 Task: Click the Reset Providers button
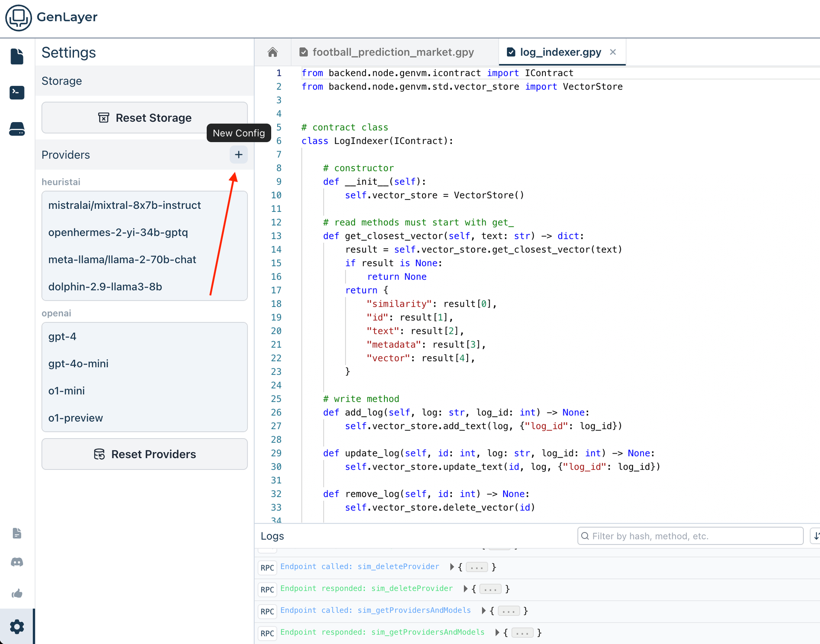pos(144,454)
